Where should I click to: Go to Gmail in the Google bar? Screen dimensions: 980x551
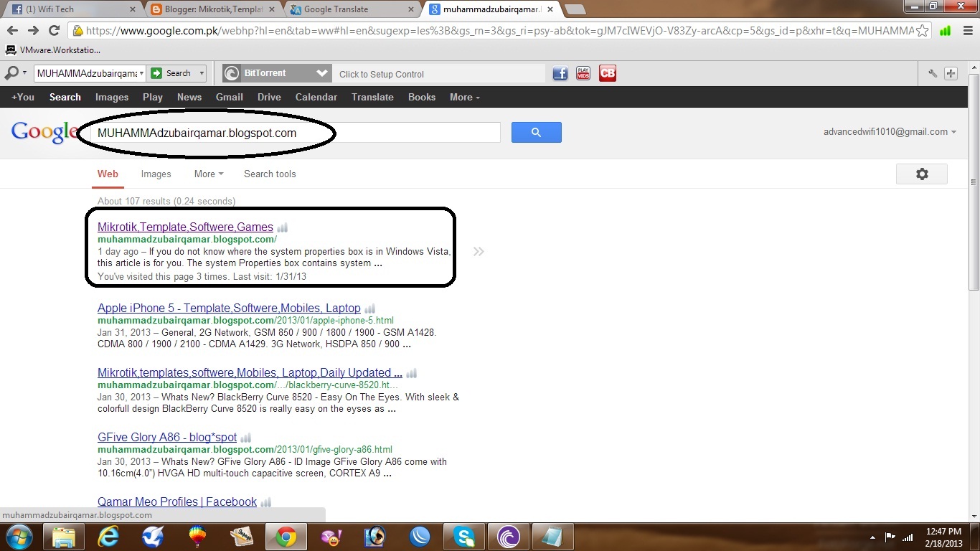(230, 97)
